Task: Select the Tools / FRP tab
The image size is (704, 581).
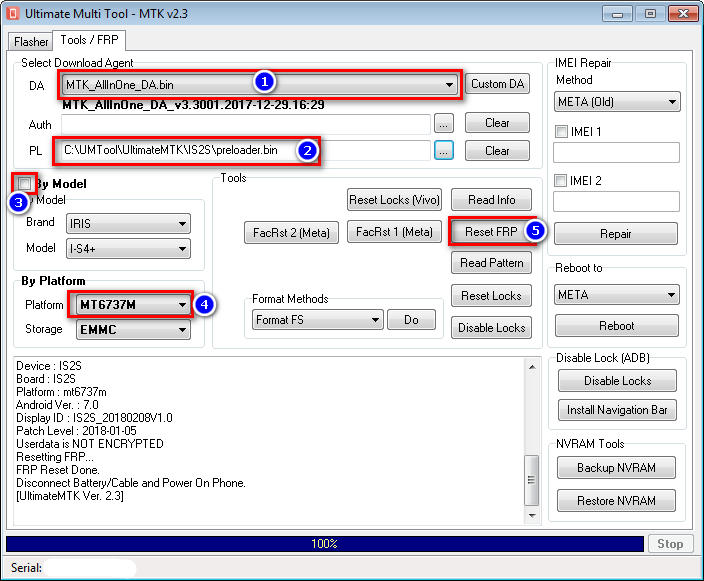Action: (89, 40)
